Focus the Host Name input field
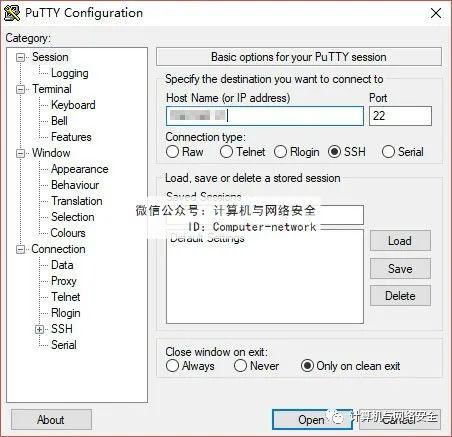452x437 pixels. [x=265, y=116]
